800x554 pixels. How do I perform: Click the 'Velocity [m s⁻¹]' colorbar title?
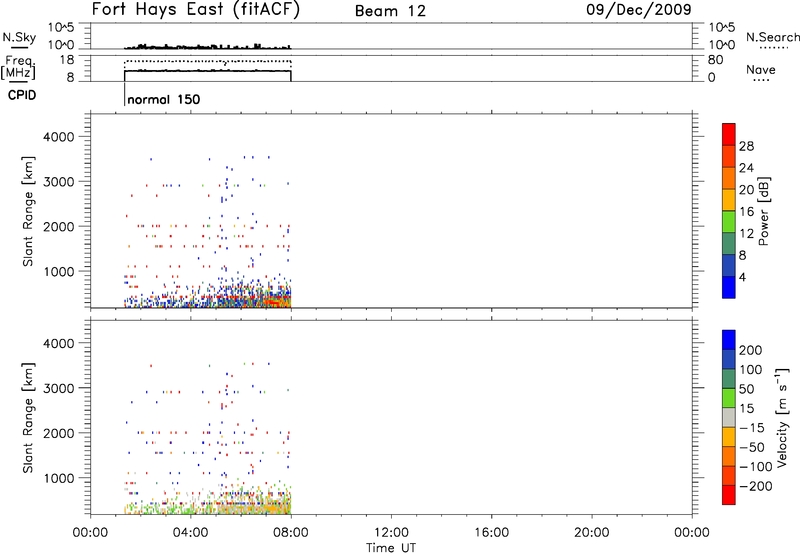pyautogui.click(x=782, y=417)
